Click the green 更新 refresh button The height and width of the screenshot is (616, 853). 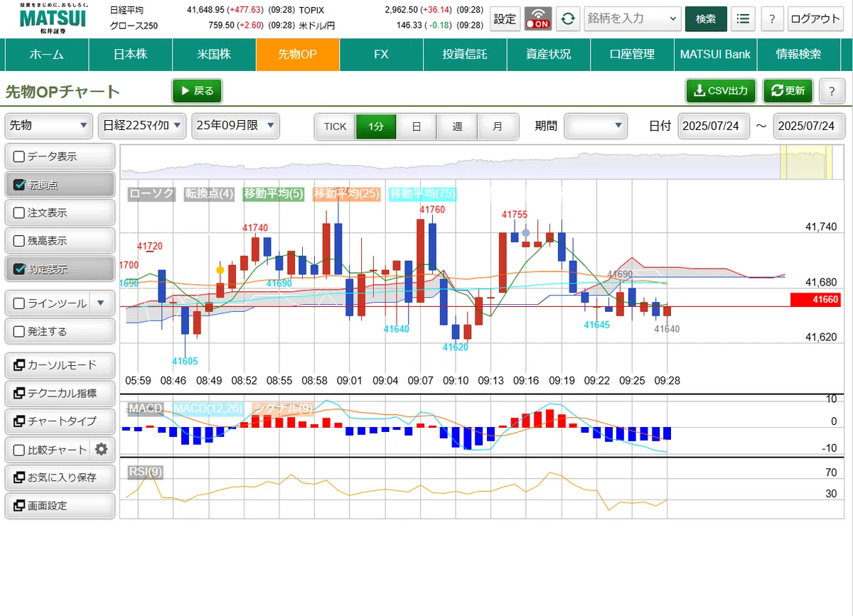pos(788,91)
